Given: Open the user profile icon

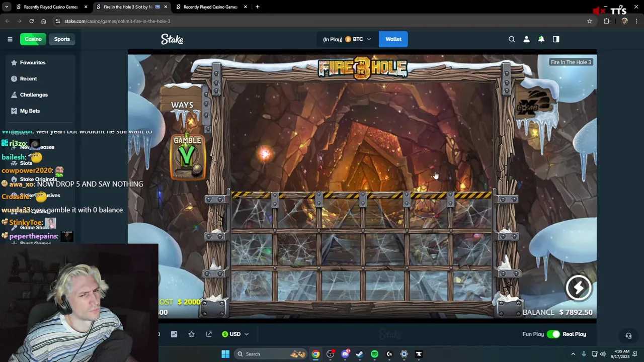Looking at the screenshot, I should (526, 39).
